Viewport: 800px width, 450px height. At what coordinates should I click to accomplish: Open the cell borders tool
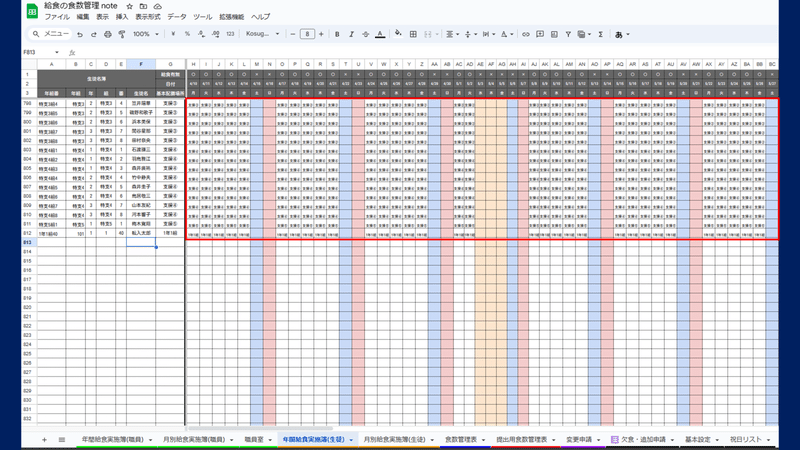pos(413,34)
